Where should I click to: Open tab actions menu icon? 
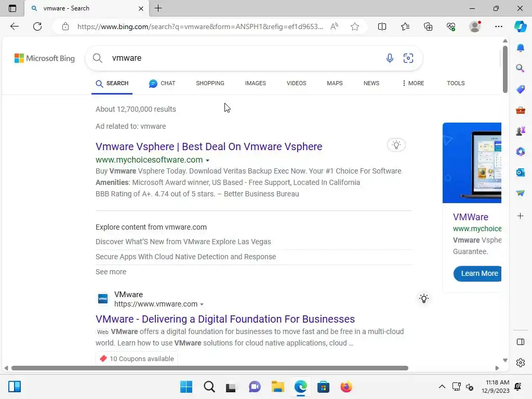[12, 8]
